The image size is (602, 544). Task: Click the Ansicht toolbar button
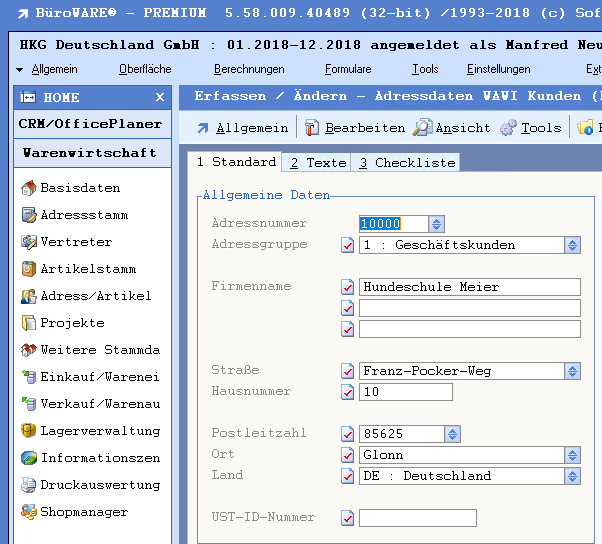pyautogui.click(x=452, y=128)
